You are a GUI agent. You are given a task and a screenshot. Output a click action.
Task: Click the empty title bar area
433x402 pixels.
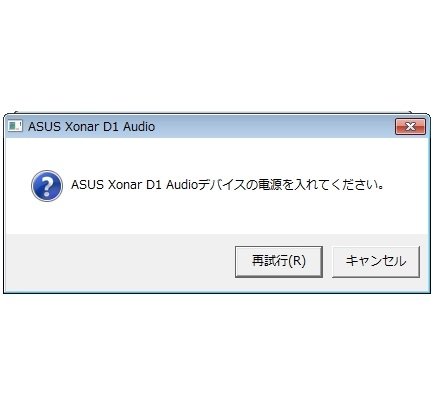tap(273, 127)
